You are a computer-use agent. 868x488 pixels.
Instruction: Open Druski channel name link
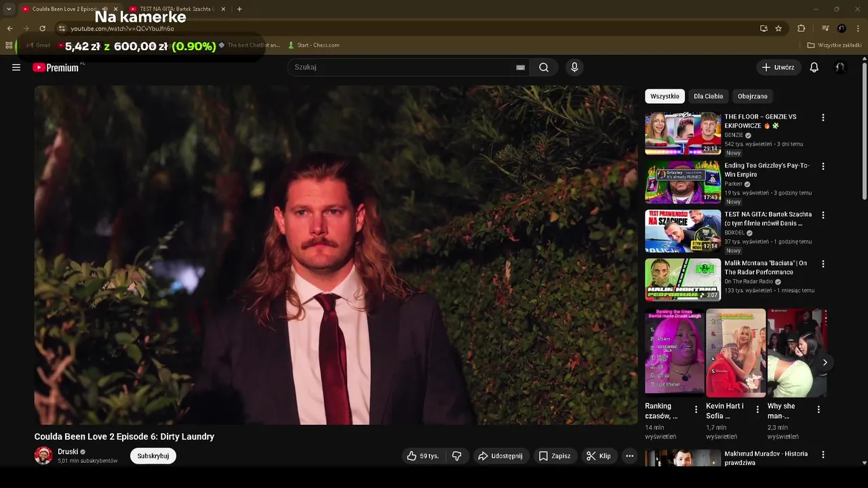point(68,452)
